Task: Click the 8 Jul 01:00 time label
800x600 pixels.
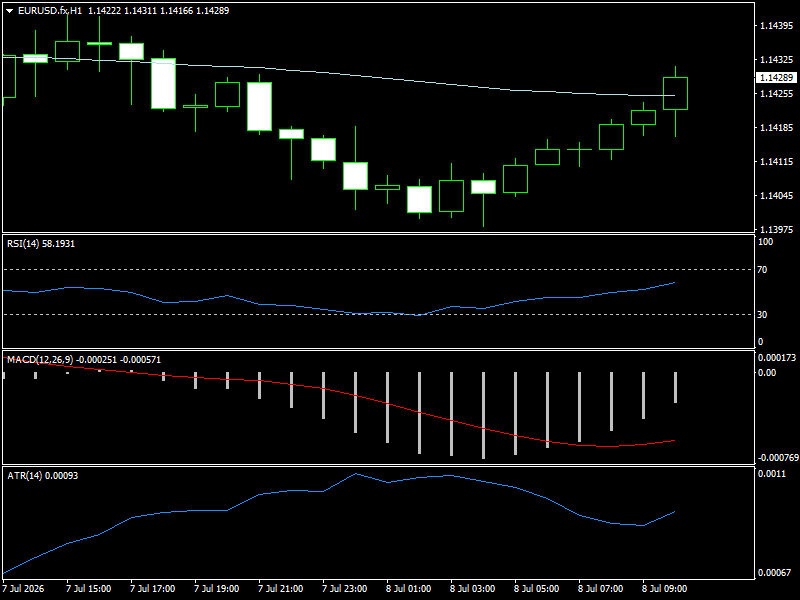Action: point(409,589)
